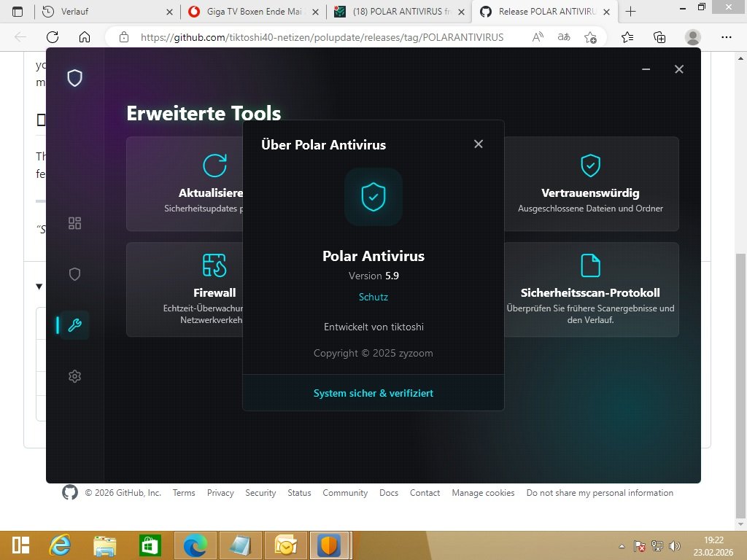Reload the page with the refresh button
The width and height of the screenshot is (747, 560).
pyautogui.click(x=53, y=37)
